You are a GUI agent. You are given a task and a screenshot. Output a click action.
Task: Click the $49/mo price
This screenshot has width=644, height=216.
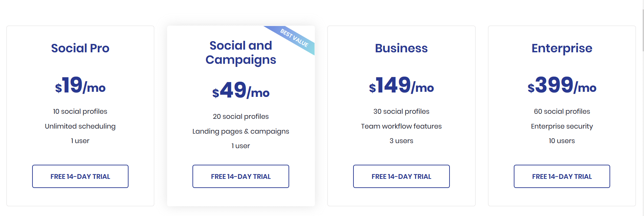coord(241,90)
